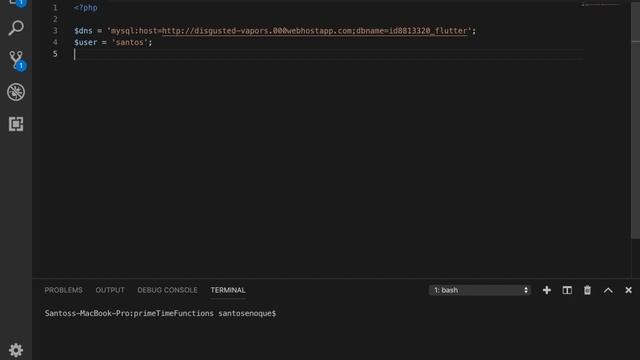Kill terminal with trash icon

tap(587, 290)
